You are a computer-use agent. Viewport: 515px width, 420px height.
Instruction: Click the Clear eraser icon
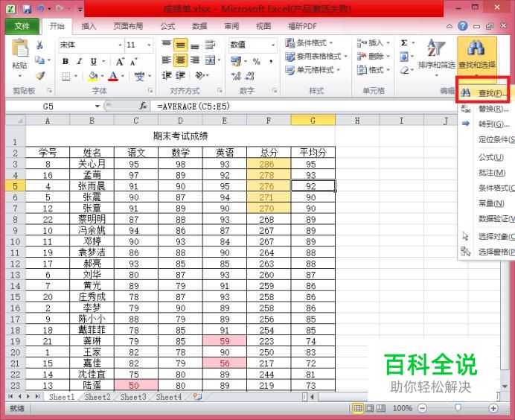pyautogui.click(x=405, y=70)
